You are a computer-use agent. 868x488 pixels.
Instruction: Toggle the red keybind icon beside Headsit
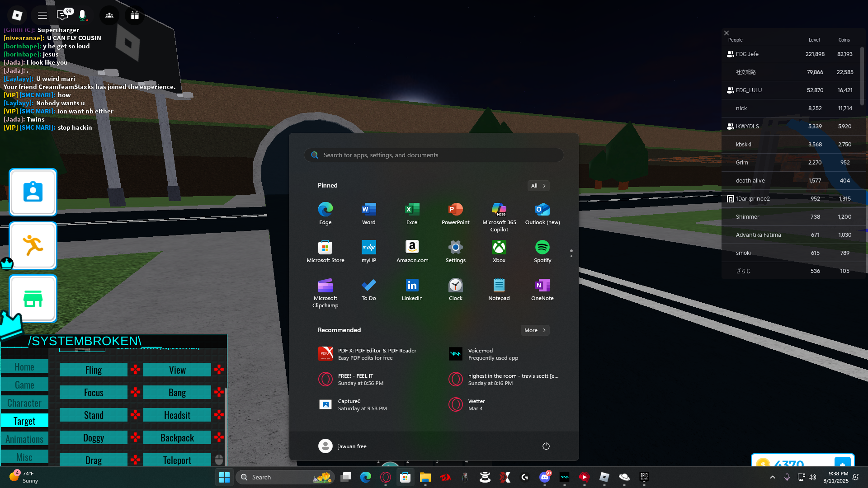(x=219, y=415)
